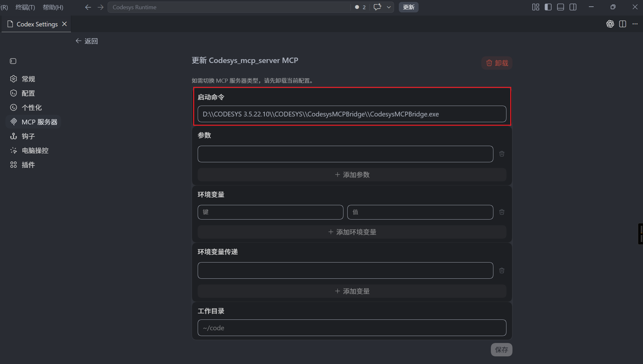643x364 pixels.
Task: Click the 添加变量 button
Action: pyautogui.click(x=352, y=291)
